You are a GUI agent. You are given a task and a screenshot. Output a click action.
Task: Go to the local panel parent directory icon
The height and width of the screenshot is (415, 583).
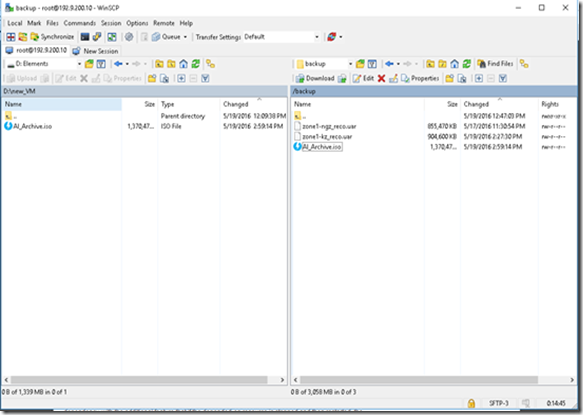(x=159, y=64)
